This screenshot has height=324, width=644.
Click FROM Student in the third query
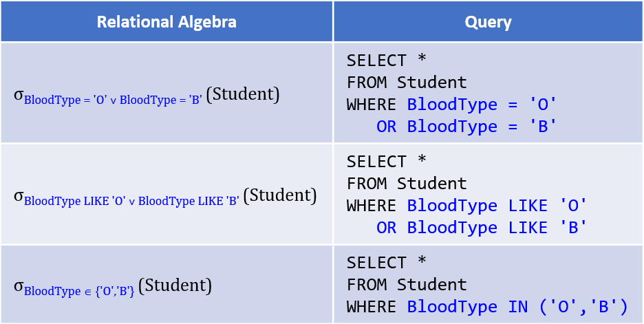pos(407,284)
